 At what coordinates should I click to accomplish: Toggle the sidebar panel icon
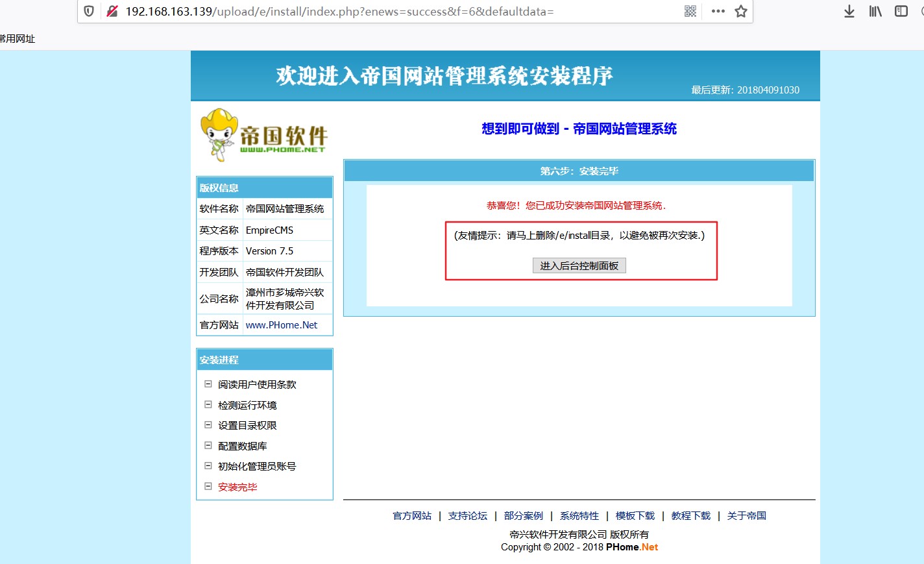pyautogui.click(x=901, y=11)
